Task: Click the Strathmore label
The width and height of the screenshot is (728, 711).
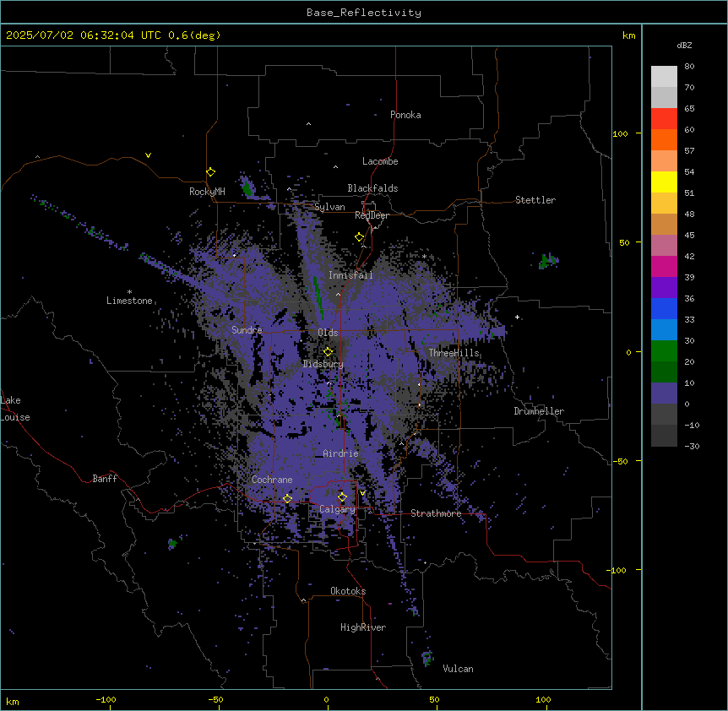Action: coord(436,513)
